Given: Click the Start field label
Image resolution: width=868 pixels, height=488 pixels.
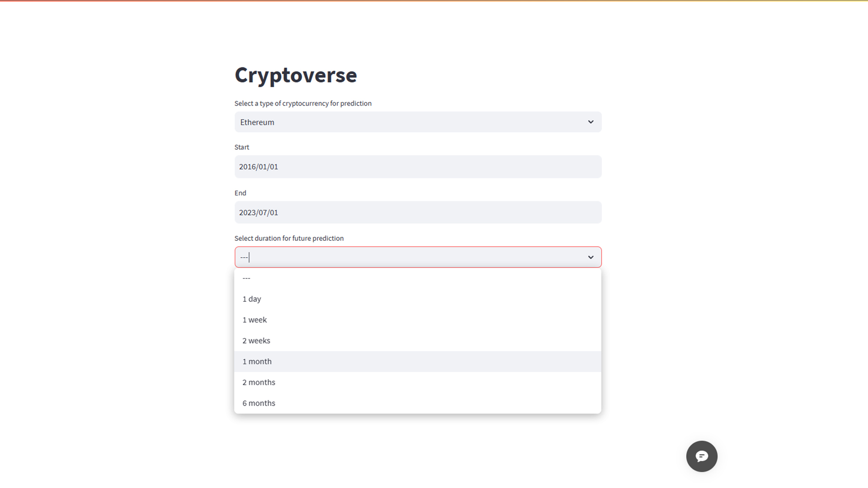Looking at the screenshot, I should (x=242, y=147).
